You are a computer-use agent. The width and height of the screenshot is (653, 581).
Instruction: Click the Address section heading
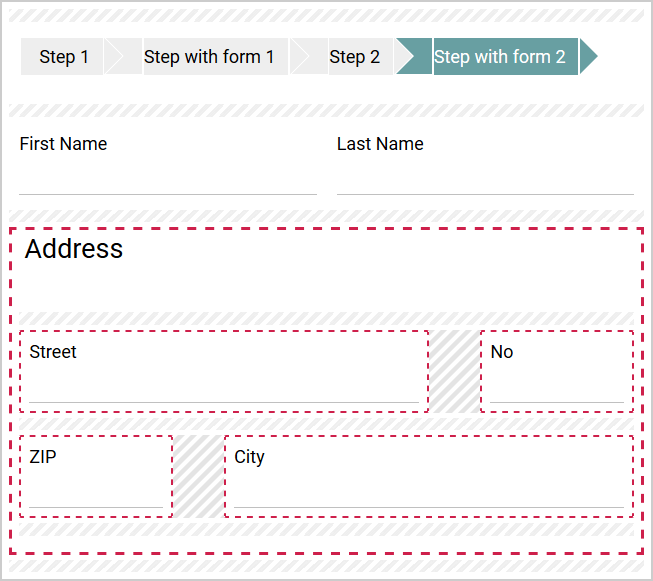coord(74,249)
